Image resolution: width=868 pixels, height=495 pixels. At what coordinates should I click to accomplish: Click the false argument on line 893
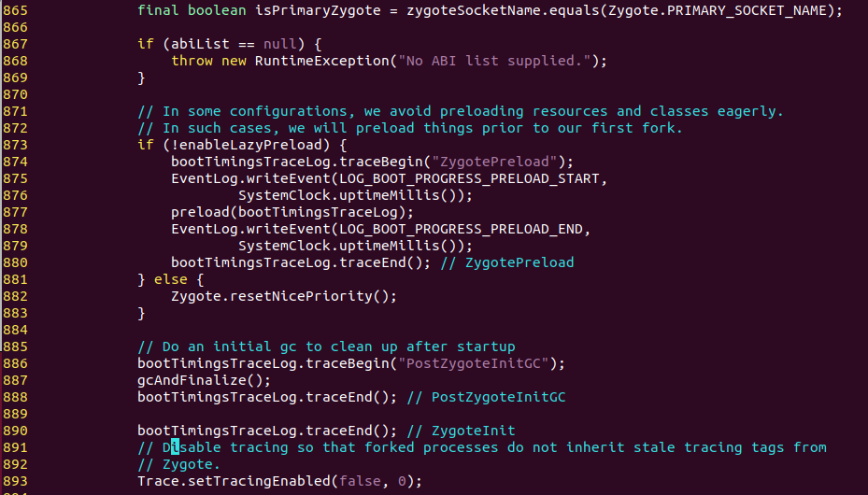pos(361,481)
